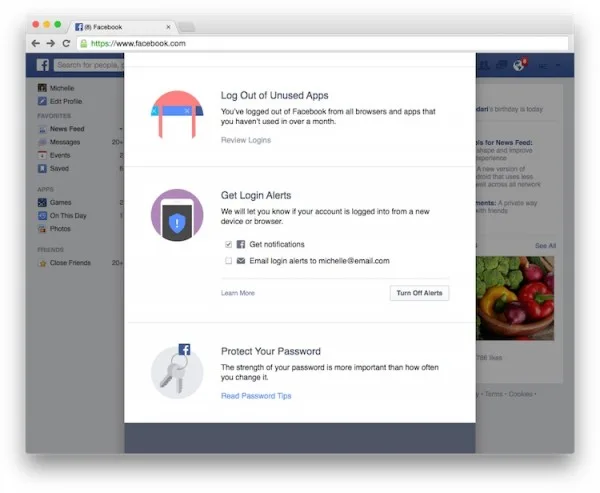Click the News Feed sidebar item
Image resolution: width=600 pixels, height=493 pixels.
67,129
